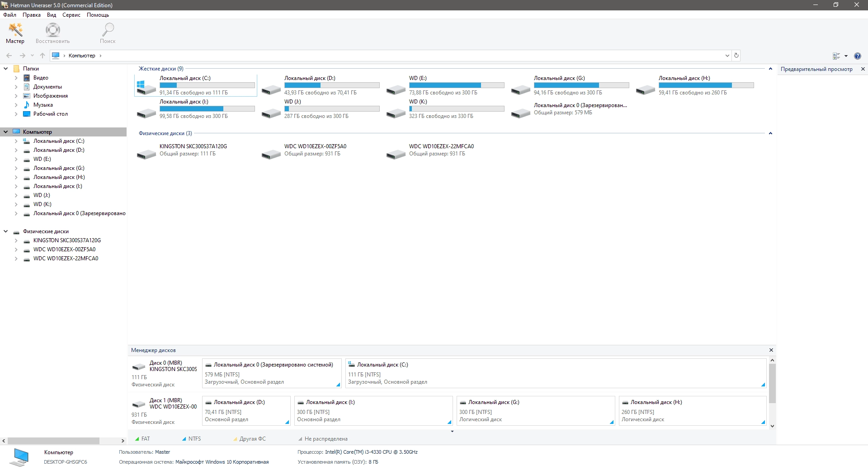Select reserved Локальный диск 0 tile icon
Screen dimensions: 868x470
click(521, 113)
